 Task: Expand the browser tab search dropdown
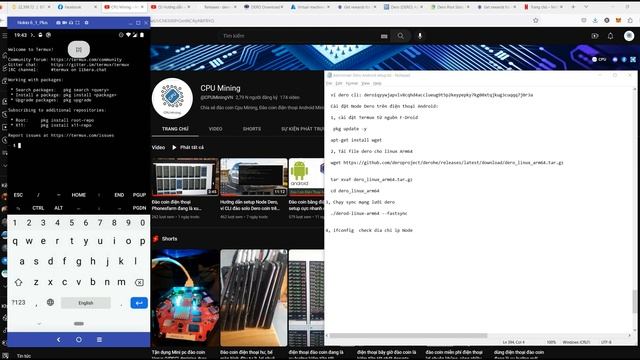[586, 7]
